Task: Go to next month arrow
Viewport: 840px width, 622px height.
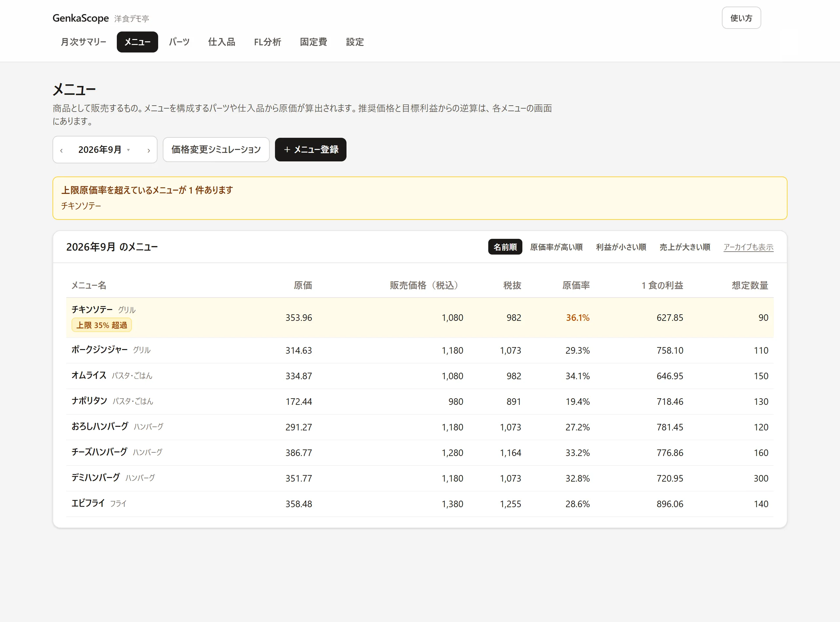Action: (x=149, y=150)
